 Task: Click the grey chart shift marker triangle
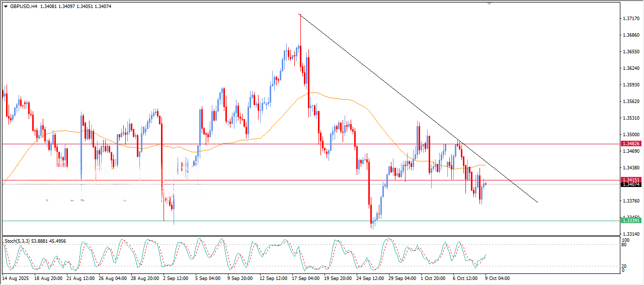[489, 4]
